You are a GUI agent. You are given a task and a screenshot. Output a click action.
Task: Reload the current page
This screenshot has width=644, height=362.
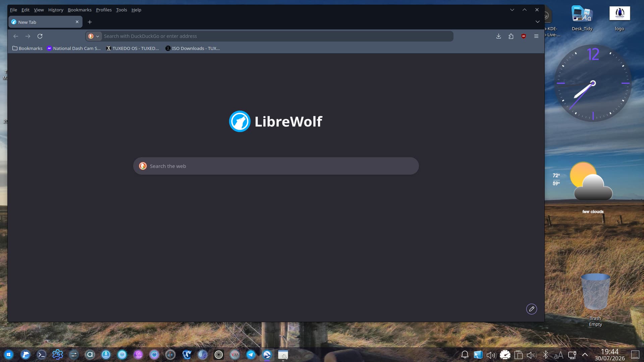click(40, 36)
